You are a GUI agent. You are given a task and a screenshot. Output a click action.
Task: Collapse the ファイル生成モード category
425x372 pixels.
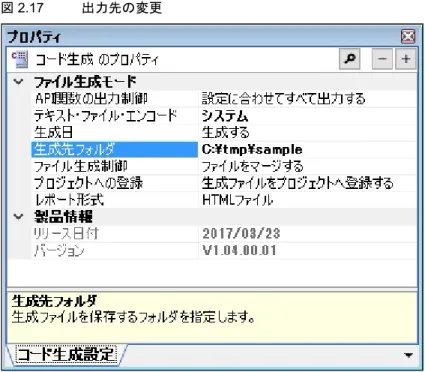(19, 81)
